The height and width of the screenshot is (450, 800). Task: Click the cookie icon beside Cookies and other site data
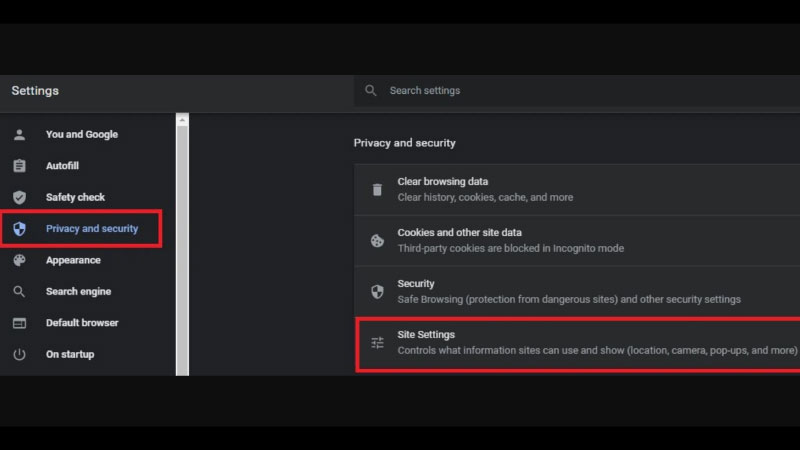377,241
